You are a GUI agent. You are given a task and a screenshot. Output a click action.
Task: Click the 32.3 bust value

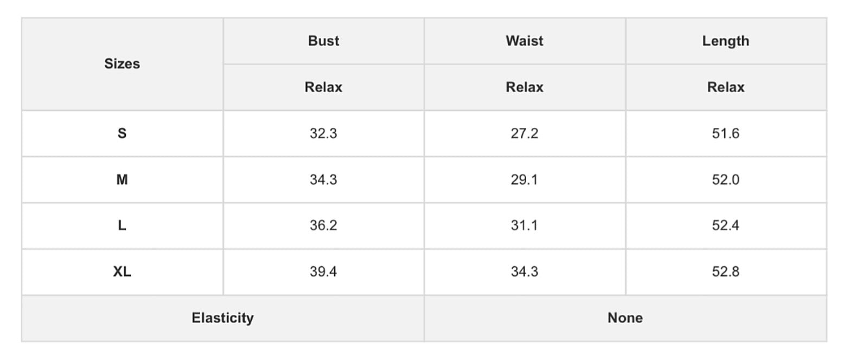(323, 133)
